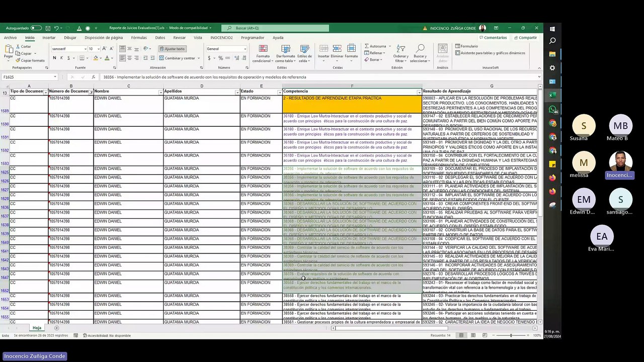The image size is (644, 362).
Task: Toggle bold (N) formatting
Action: coord(55,58)
